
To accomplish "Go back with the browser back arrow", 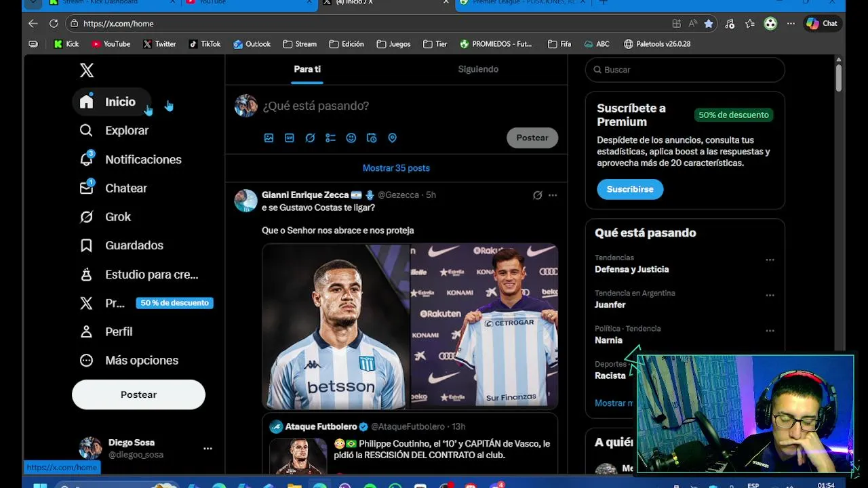I will 33,23.
